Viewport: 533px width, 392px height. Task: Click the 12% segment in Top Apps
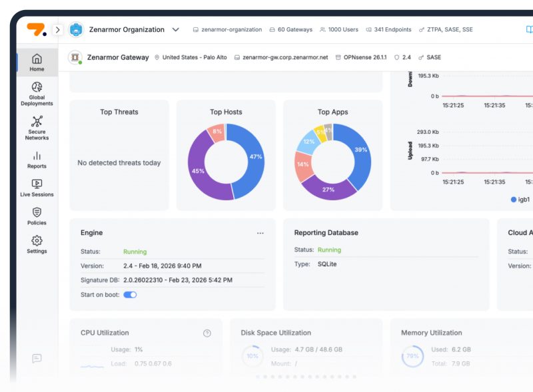pyautogui.click(x=308, y=142)
